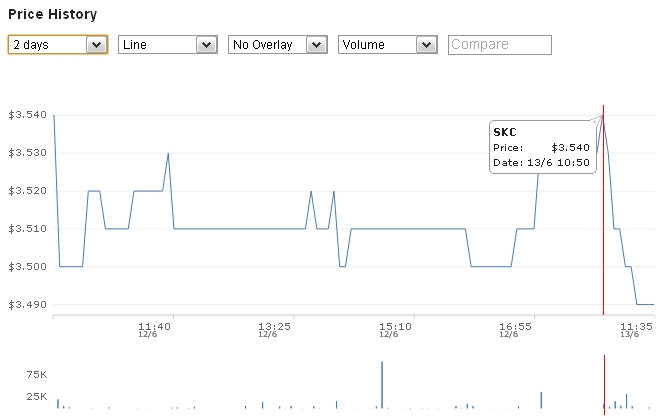Image resolution: width=664 pixels, height=418 pixels.
Task: Click the $3.490 y-axis label
Action: click(x=25, y=304)
